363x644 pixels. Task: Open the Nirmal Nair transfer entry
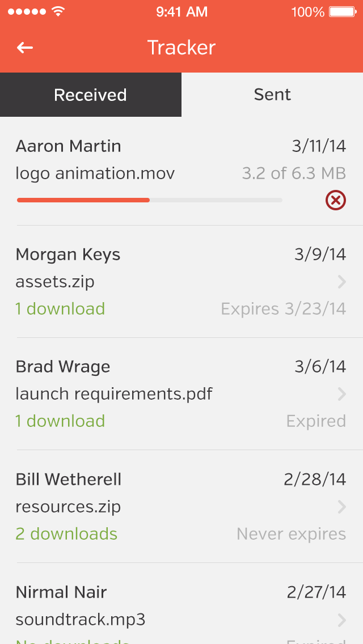[x=61, y=592]
